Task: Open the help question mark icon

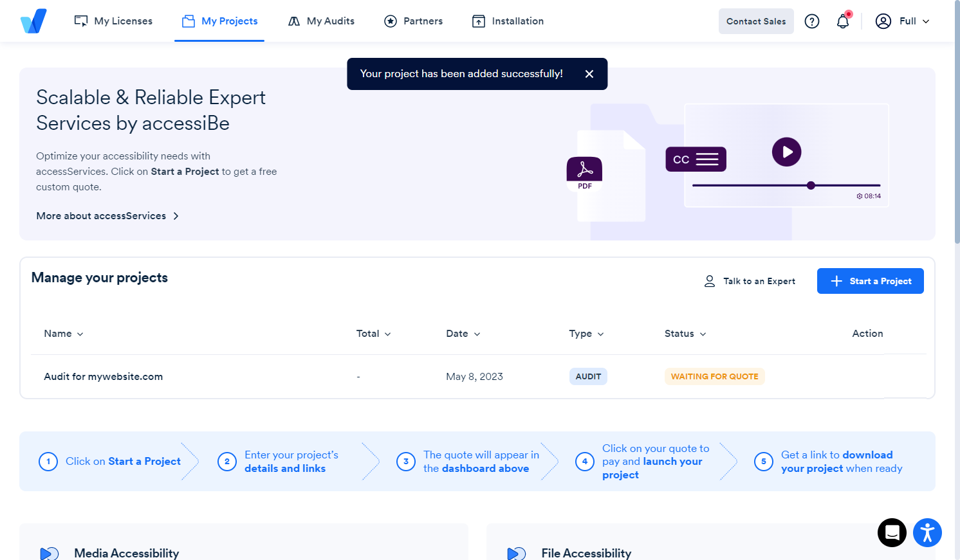Action: (x=812, y=21)
